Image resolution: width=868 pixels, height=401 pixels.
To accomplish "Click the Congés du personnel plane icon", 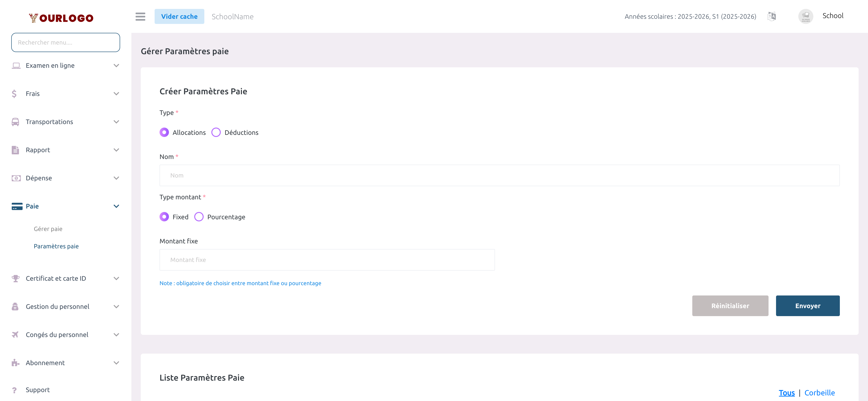I will [15, 335].
